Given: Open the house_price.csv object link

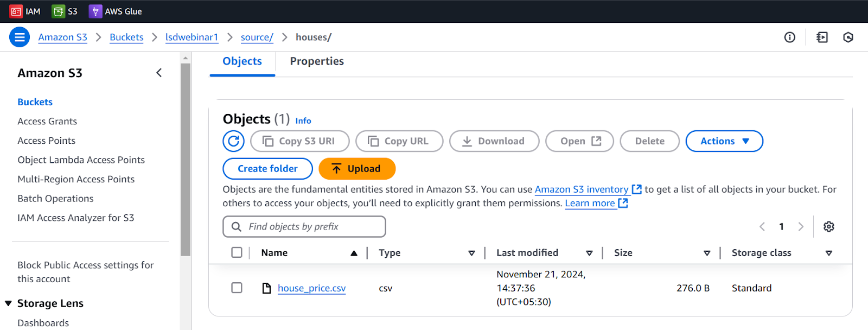Looking at the screenshot, I should coord(312,288).
